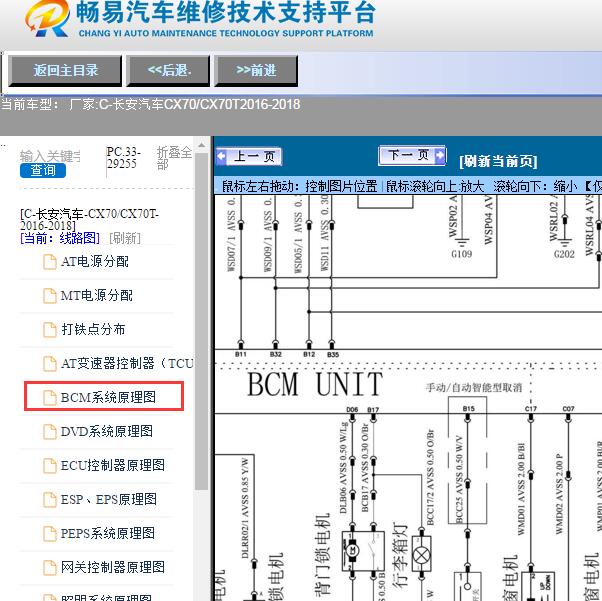
Task: Go back with the <<后退 button
Action: pyautogui.click(x=169, y=70)
